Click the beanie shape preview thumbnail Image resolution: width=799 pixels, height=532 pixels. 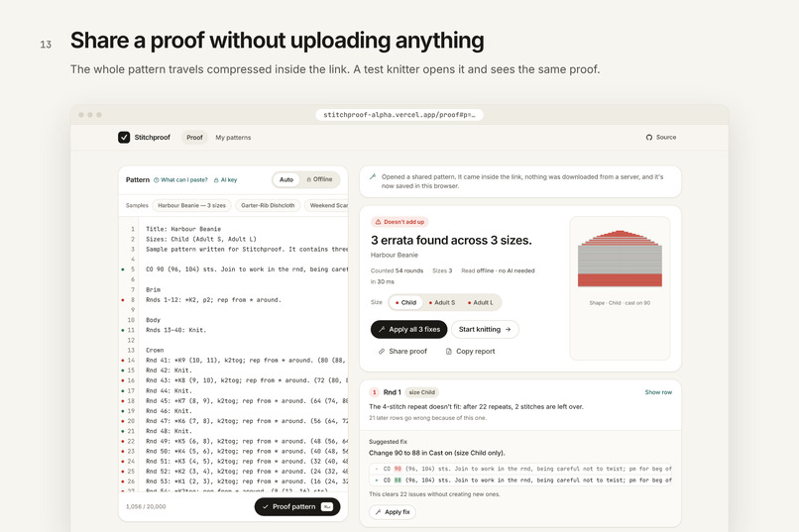620,259
